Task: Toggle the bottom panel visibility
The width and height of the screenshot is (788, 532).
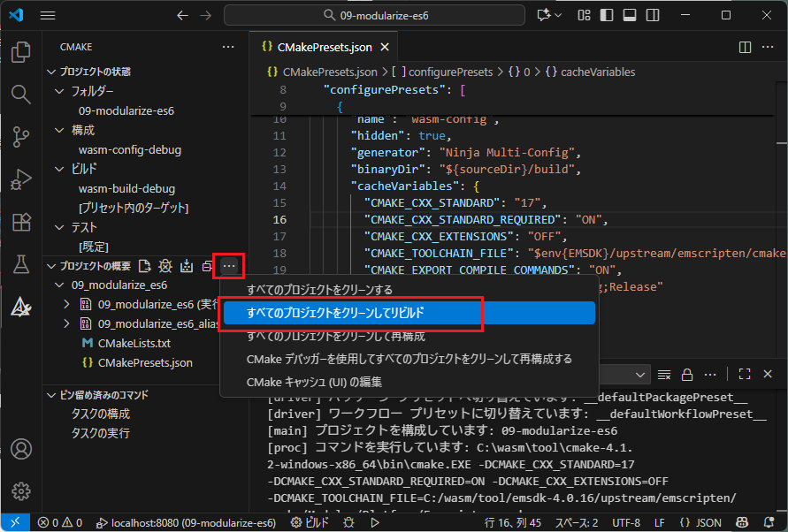Action: 630,16
